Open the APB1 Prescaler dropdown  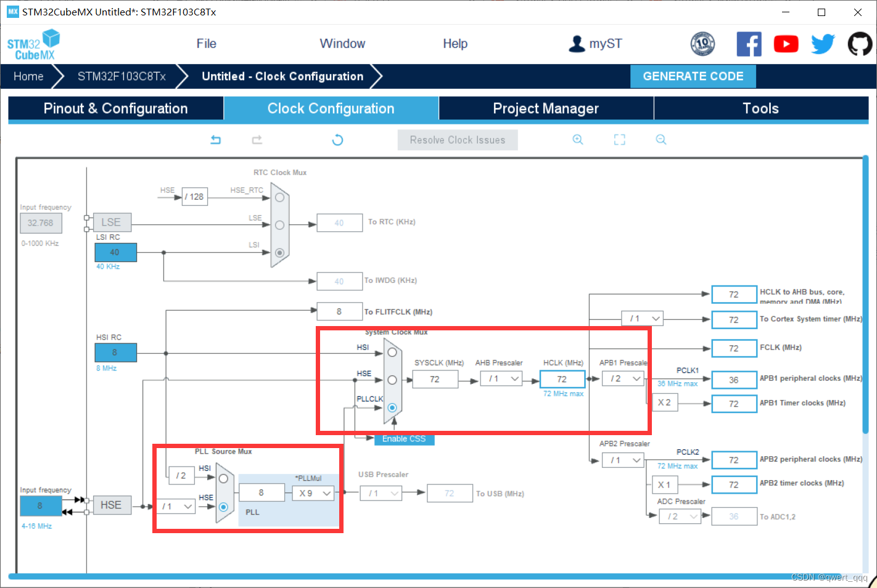624,378
